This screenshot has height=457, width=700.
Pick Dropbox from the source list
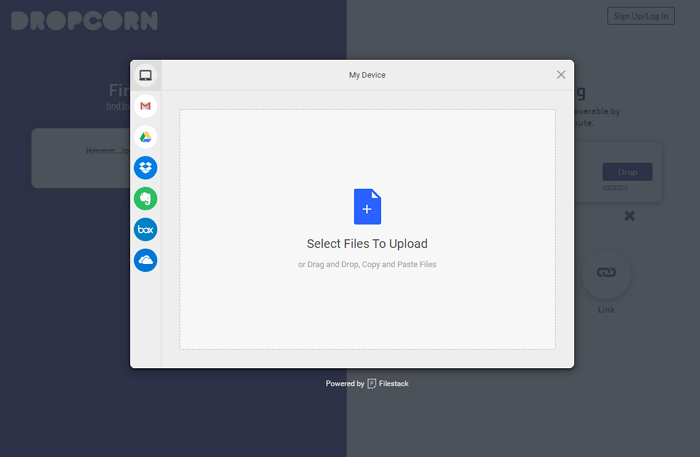click(146, 168)
